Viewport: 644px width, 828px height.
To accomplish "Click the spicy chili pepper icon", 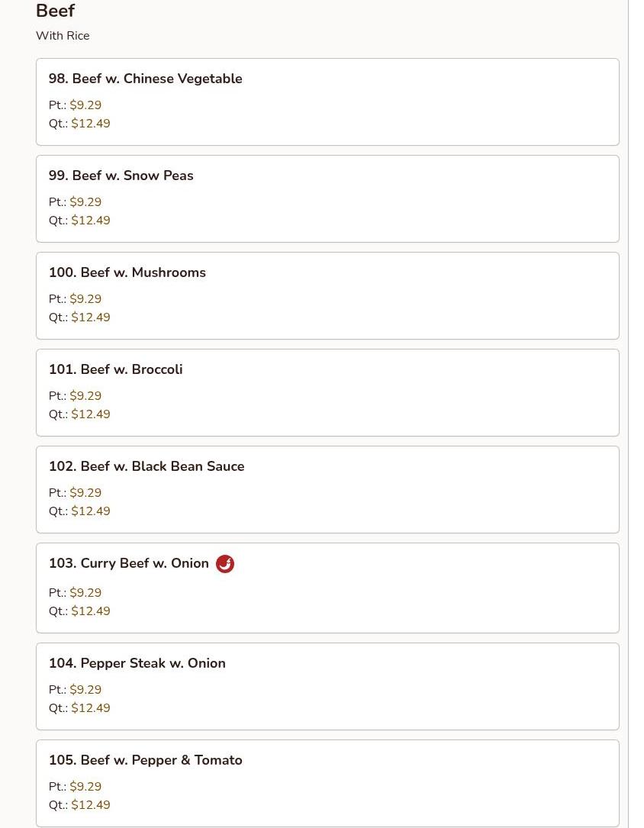I will 225,564.
